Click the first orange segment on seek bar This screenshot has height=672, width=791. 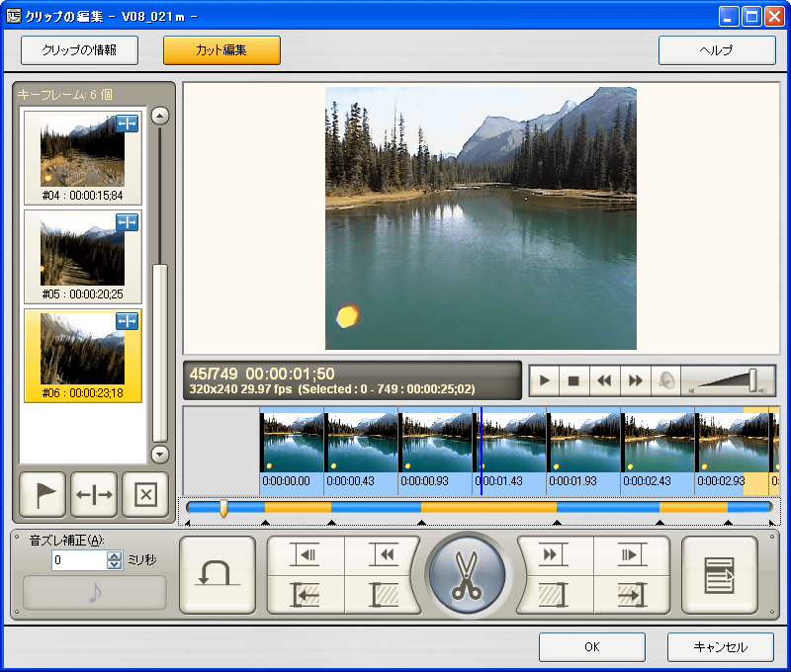[x=299, y=507]
